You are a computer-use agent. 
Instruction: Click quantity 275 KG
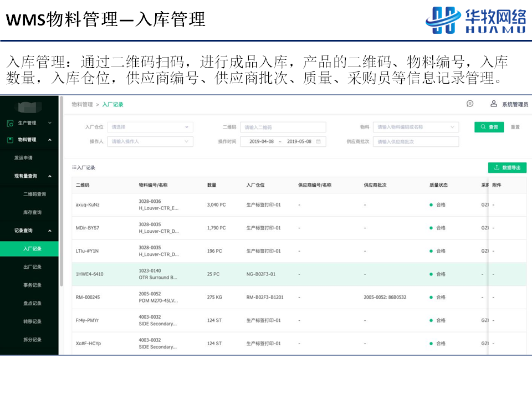(214, 297)
